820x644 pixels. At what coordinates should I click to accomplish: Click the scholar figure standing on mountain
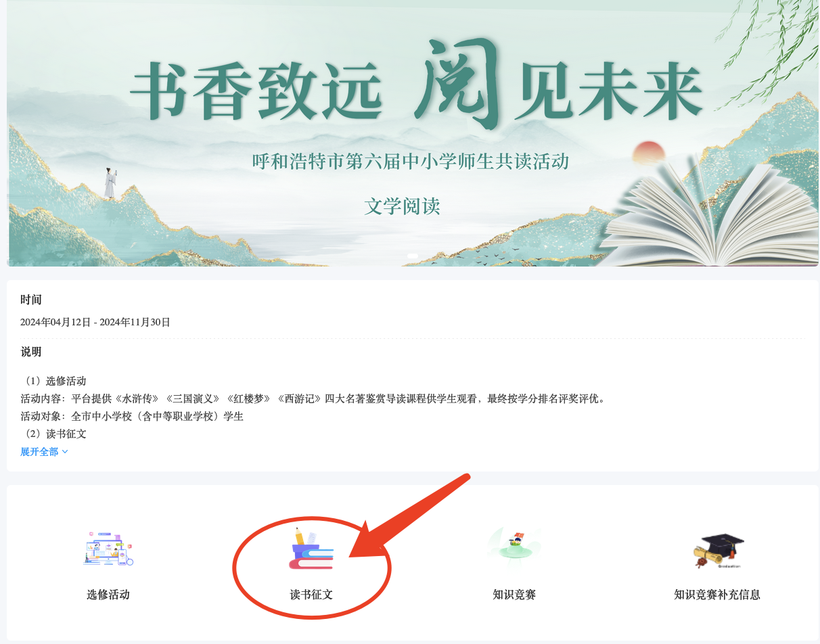[110, 183]
